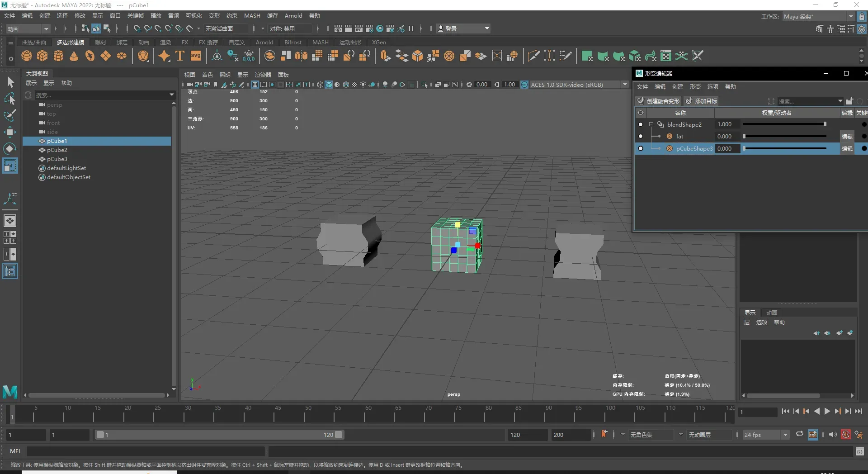Open the 24 fps frame rate dropdown
Screen dimensions: 868x474
785,435
